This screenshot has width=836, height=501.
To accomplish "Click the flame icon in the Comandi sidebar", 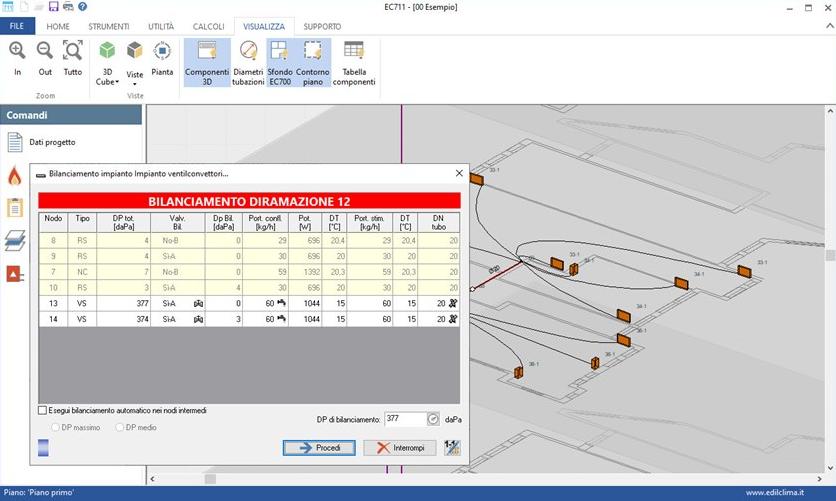I will (14, 176).
